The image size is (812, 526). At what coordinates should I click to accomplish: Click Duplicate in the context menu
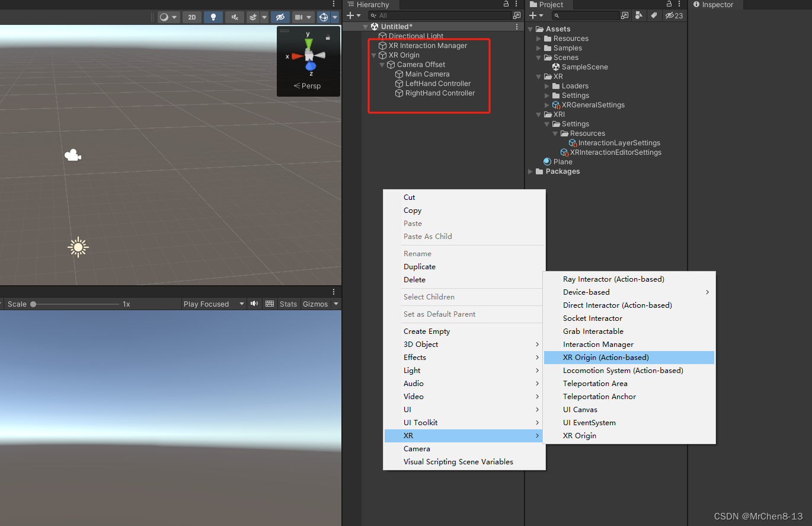click(x=420, y=266)
